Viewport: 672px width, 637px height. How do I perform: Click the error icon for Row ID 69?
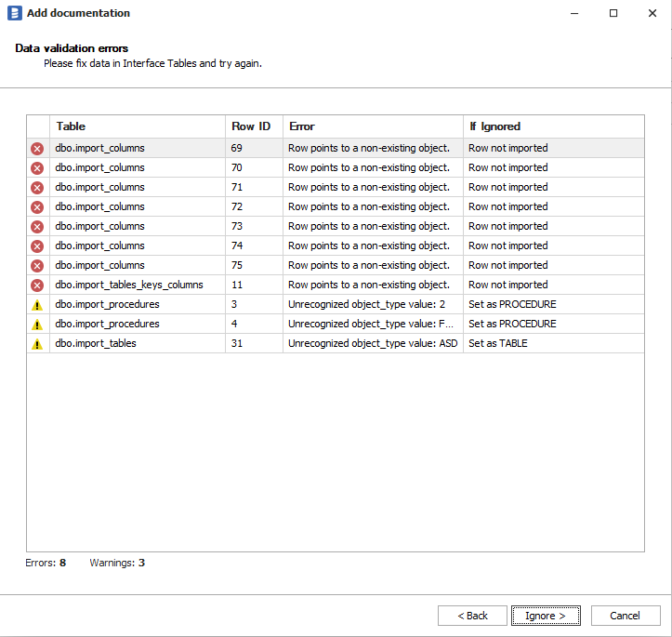(x=37, y=149)
